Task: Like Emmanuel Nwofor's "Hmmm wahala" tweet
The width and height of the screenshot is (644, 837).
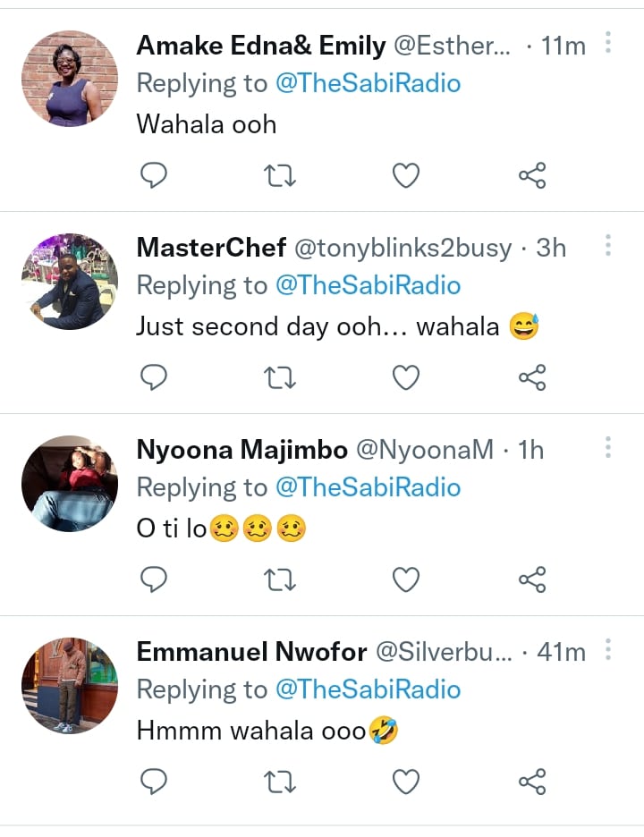Action: point(407,782)
